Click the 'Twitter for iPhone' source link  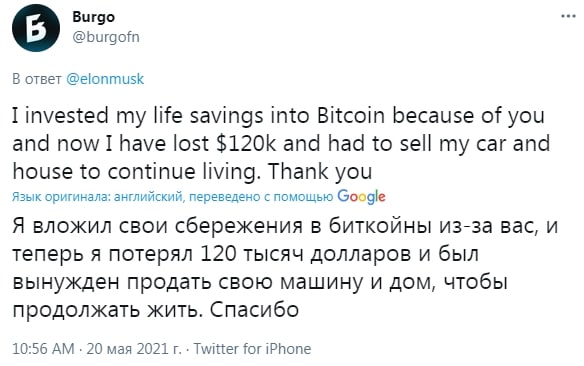[252, 349]
